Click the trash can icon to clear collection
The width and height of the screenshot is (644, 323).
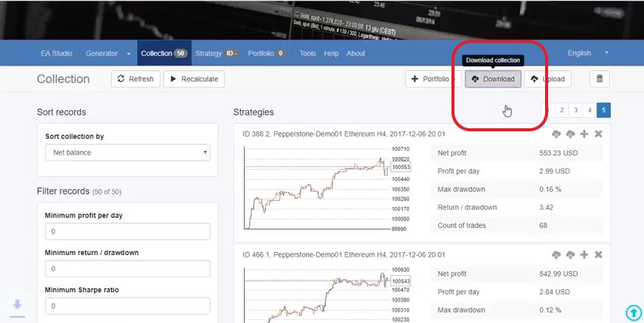coord(599,78)
